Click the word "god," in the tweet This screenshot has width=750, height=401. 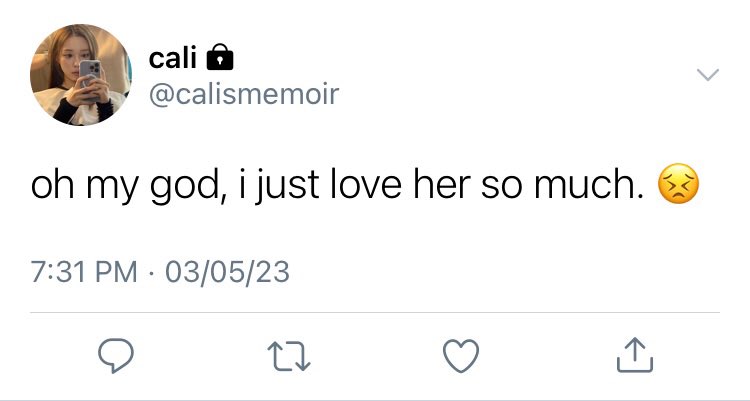coord(185,187)
